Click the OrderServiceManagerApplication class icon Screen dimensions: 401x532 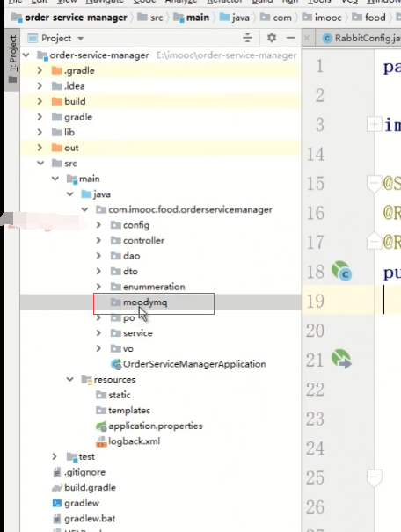tap(116, 364)
